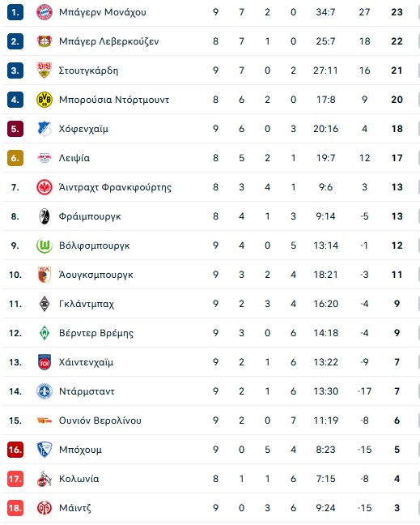
Task: Click the Bayern Munich club crest
Action: pyautogui.click(x=45, y=12)
